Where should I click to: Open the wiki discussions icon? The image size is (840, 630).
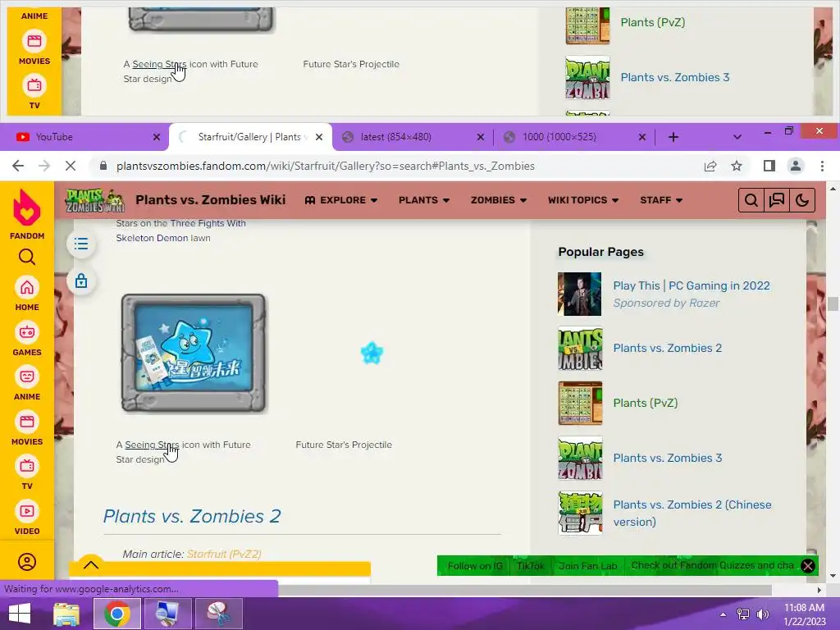coord(776,200)
